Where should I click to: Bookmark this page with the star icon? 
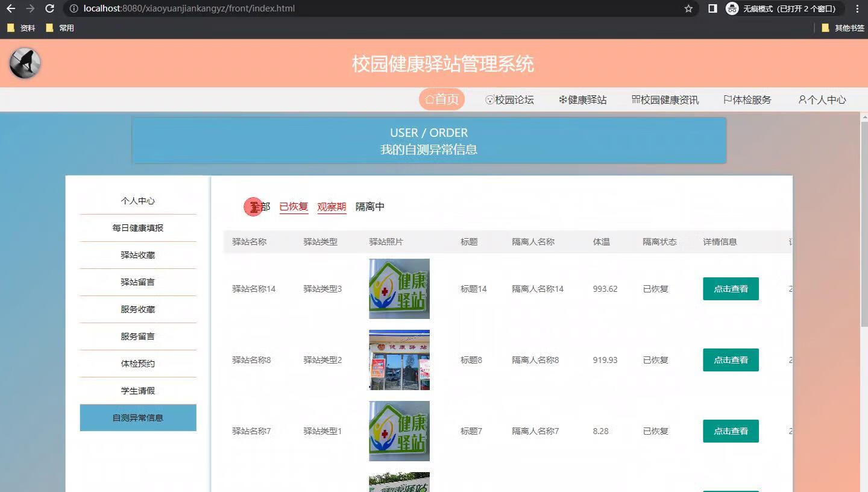[x=688, y=8]
